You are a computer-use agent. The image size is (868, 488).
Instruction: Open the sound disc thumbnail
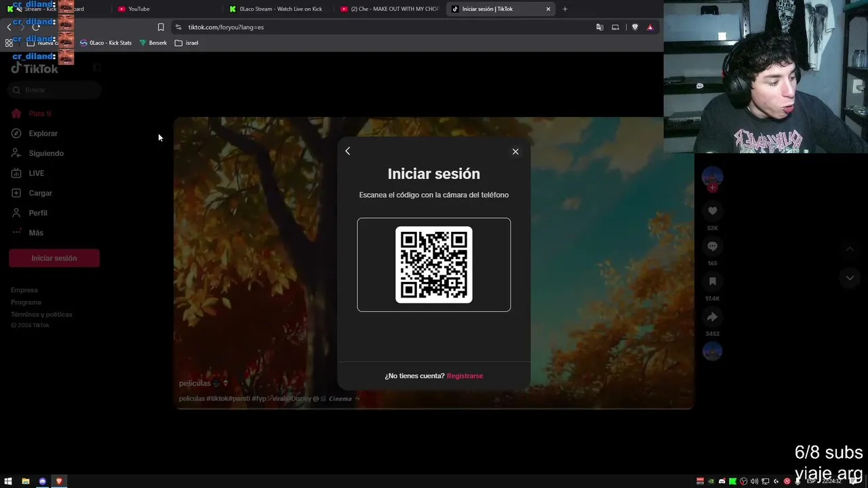coord(712,351)
